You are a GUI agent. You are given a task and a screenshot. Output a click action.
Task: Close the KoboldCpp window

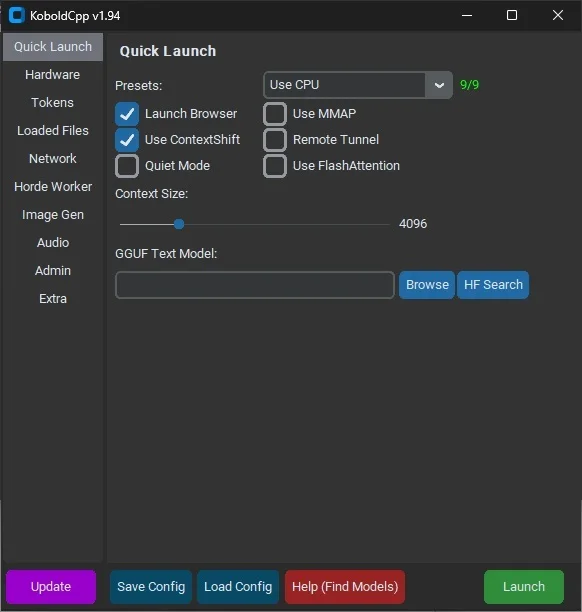pyautogui.click(x=558, y=15)
